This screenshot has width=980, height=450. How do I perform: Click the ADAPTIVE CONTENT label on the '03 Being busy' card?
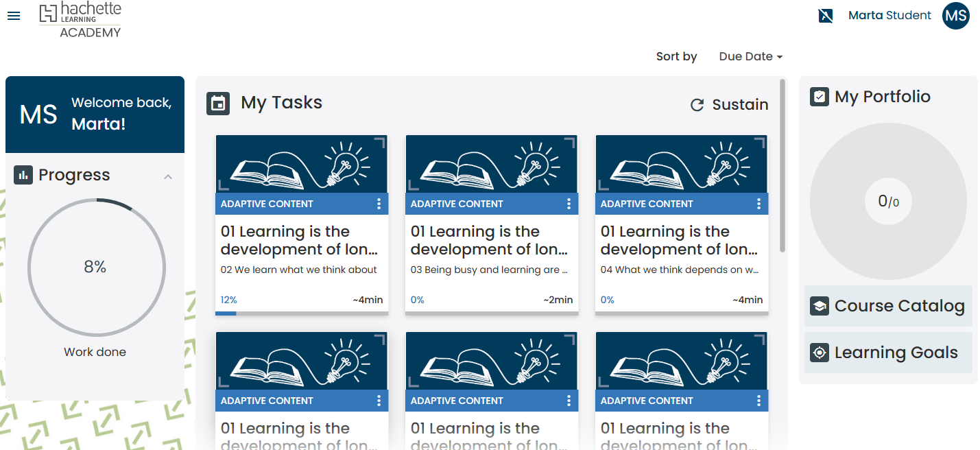(x=457, y=204)
